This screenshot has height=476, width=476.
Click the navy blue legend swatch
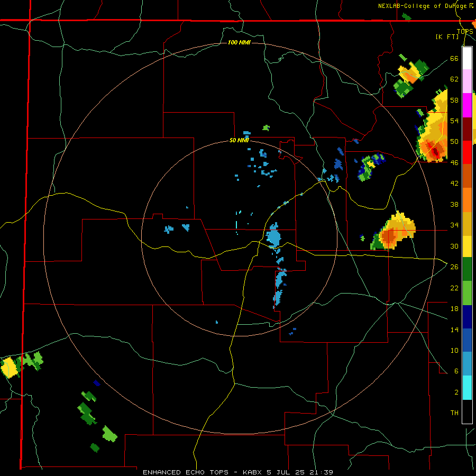(467, 317)
